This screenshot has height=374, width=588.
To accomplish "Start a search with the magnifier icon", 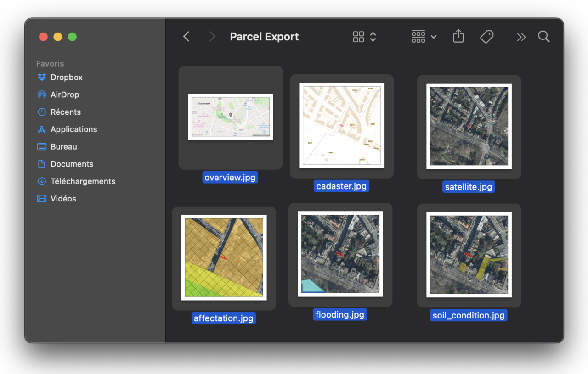I will pyautogui.click(x=544, y=36).
